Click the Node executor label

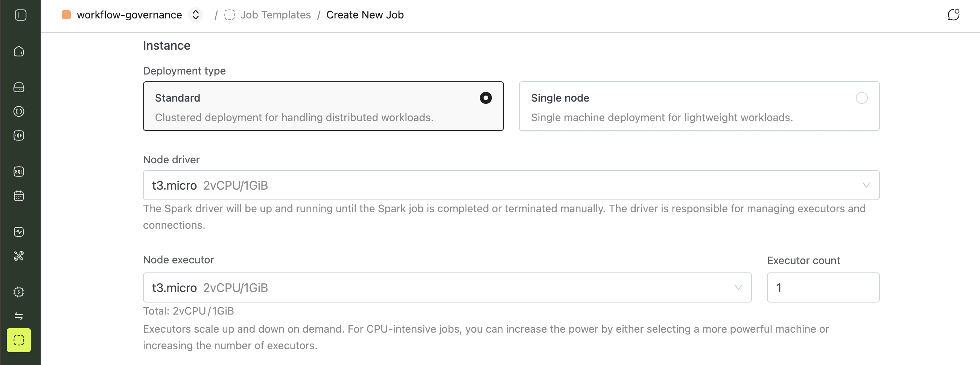[x=178, y=260]
